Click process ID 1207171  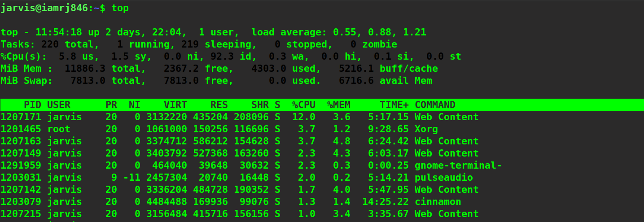pyautogui.click(x=21, y=117)
